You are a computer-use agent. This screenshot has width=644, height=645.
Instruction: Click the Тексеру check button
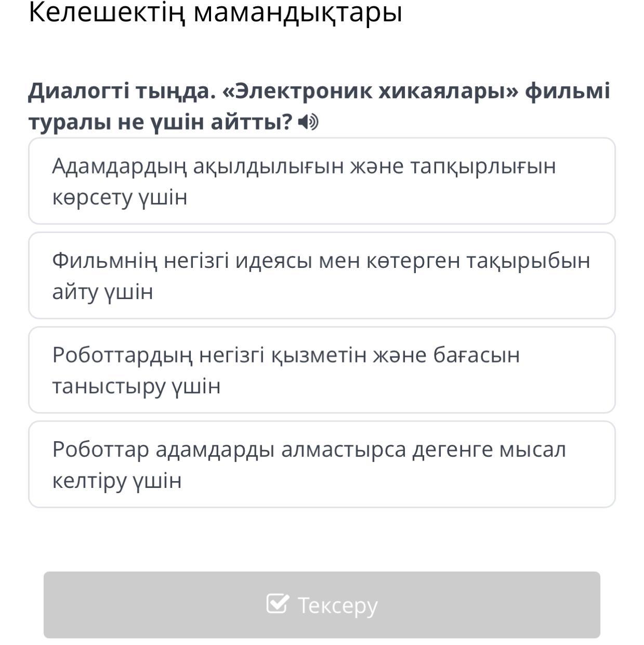point(322,605)
